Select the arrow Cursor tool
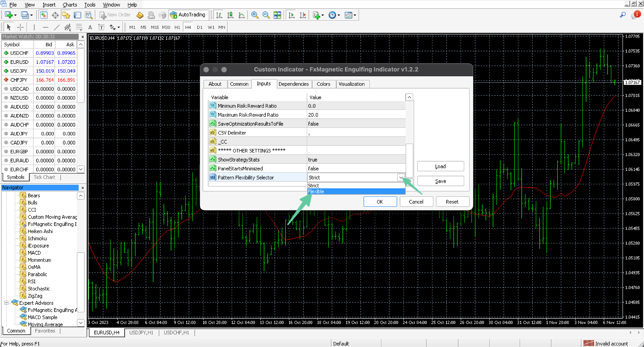644x347 pixels. [9, 27]
